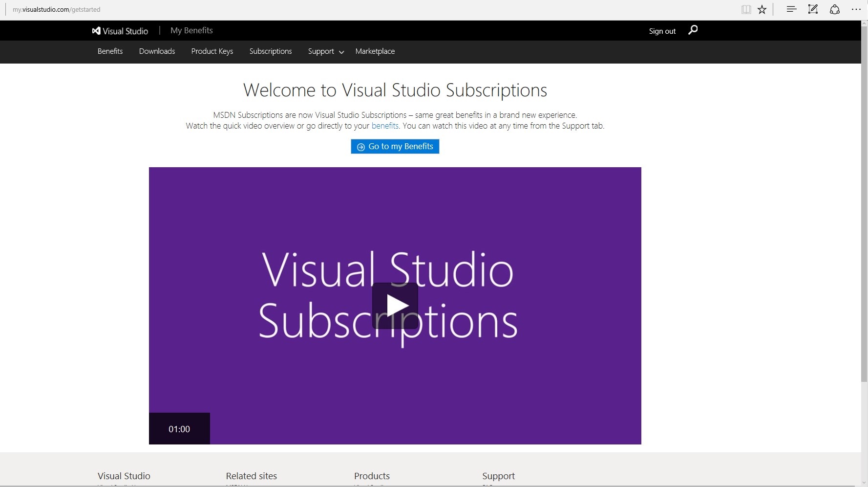
Task: Click the page vertical scrollbar thumb
Action: tap(864, 203)
